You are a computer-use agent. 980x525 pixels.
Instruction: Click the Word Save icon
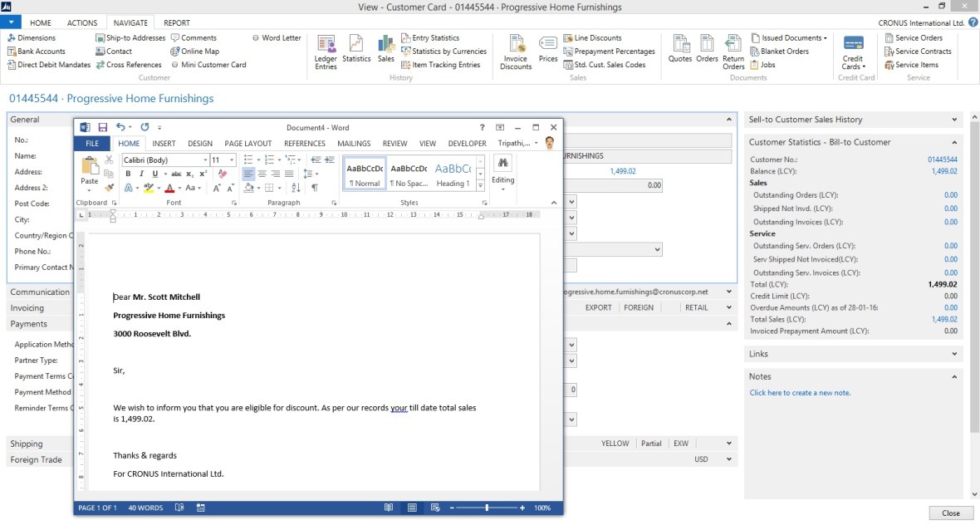(x=103, y=127)
